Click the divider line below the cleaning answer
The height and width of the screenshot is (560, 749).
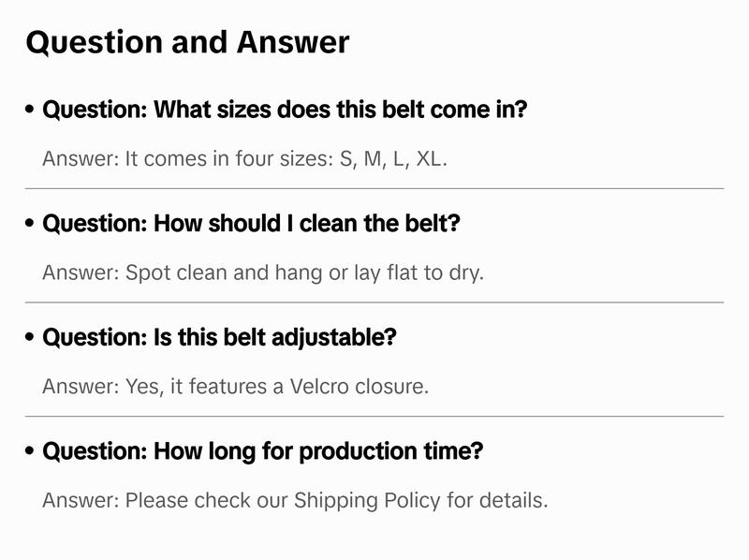[374, 302]
